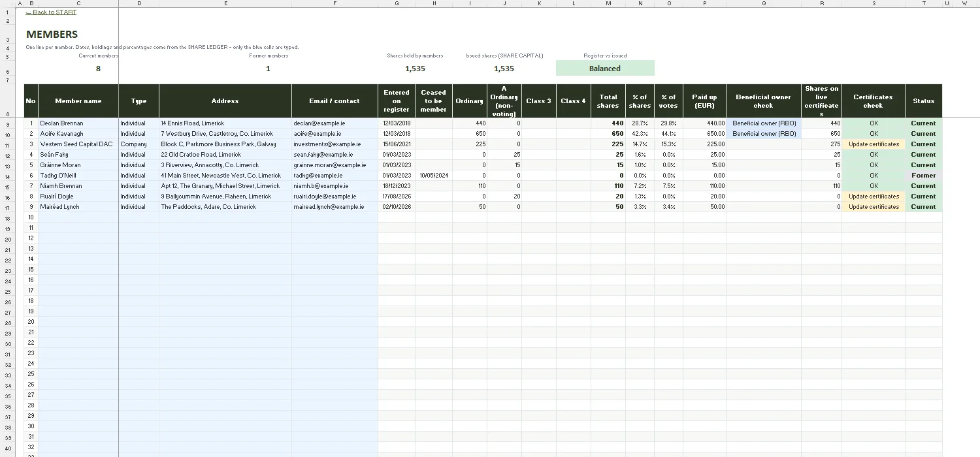This screenshot has height=457, width=980.
Task: Select the Certificates check header cell
Action: coord(873,101)
